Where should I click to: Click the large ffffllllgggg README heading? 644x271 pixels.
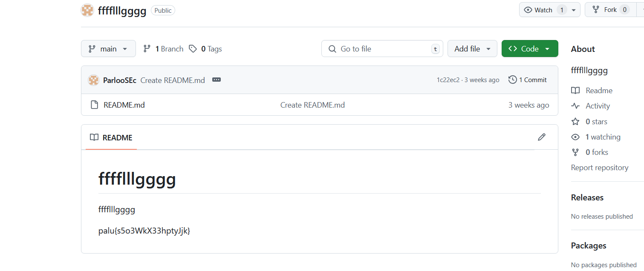[137, 179]
